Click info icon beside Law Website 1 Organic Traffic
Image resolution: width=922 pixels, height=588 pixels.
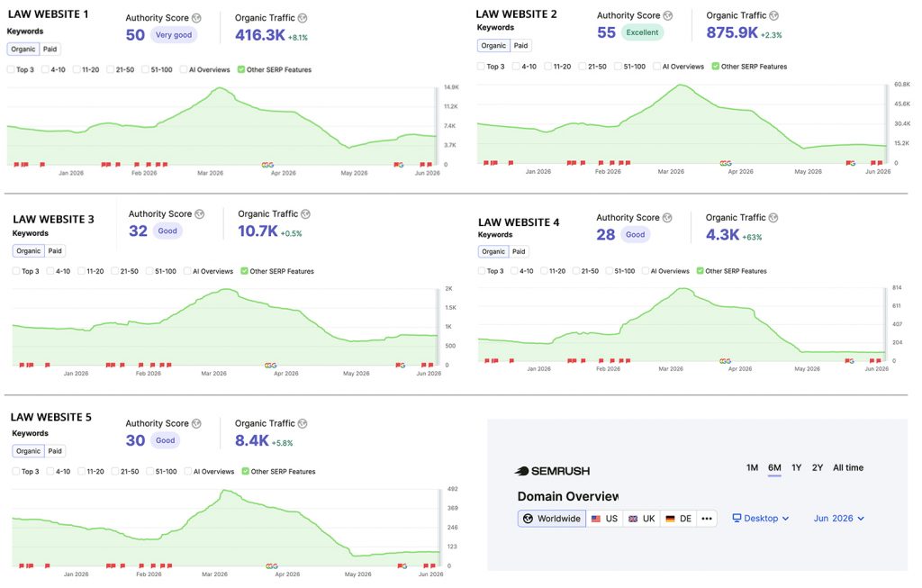[303, 18]
